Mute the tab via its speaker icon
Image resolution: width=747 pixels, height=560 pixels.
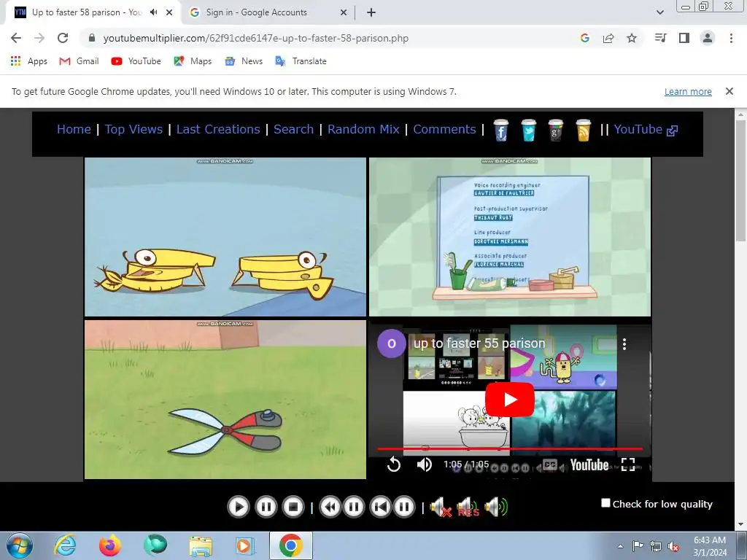click(153, 12)
